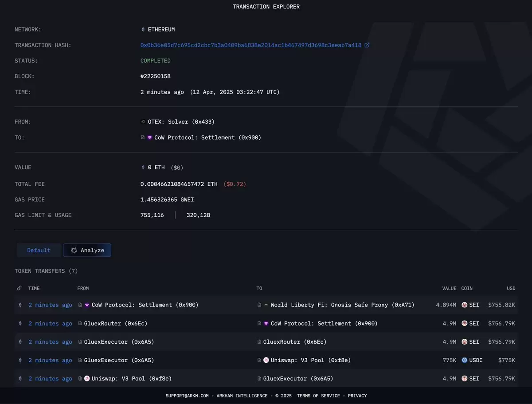
Task: Open the OTEX: Solver (0x433) address
Action: click(x=181, y=122)
